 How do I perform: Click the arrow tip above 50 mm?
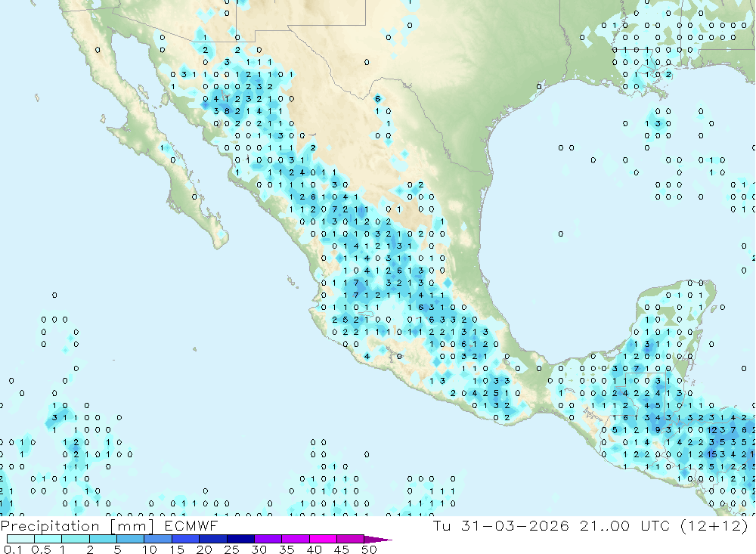379,540
